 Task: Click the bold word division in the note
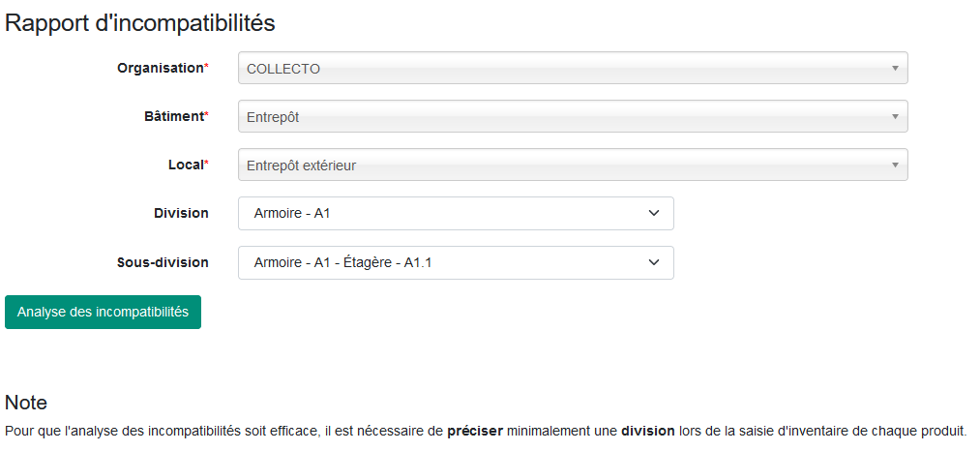pos(647,432)
